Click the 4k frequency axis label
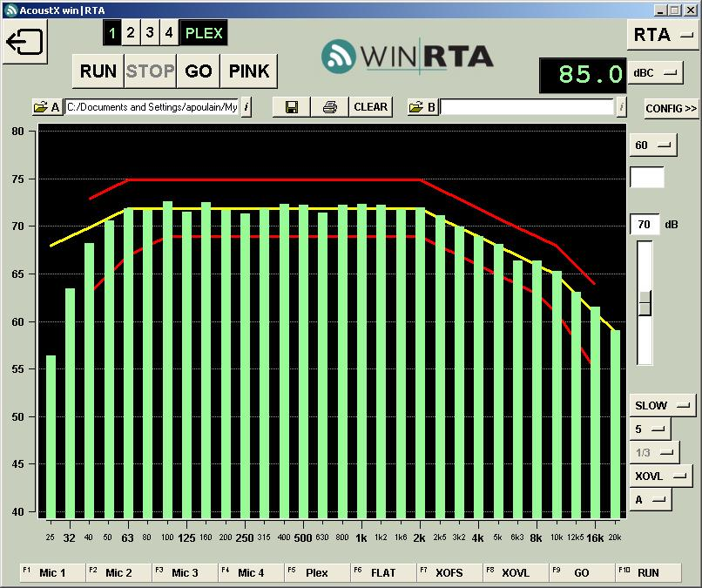 pyautogui.click(x=477, y=537)
